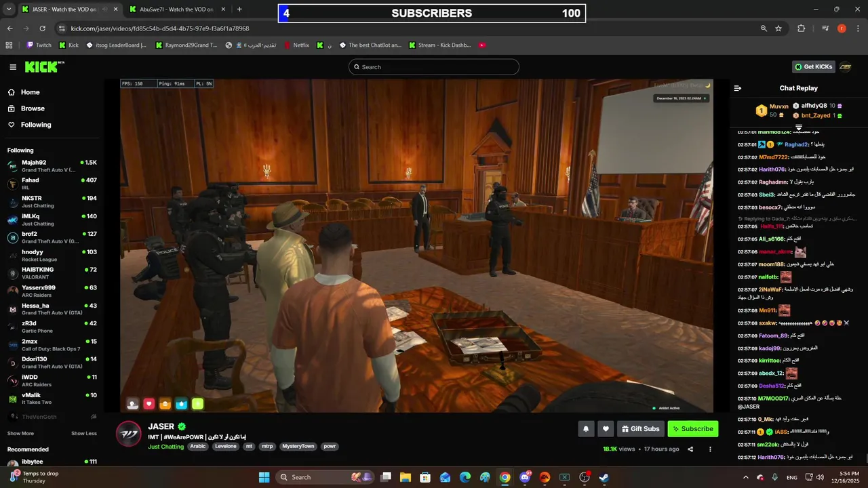Viewport: 868px width, 488px height.
Task: Open browser extensions puzzle icon
Action: pos(802,28)
